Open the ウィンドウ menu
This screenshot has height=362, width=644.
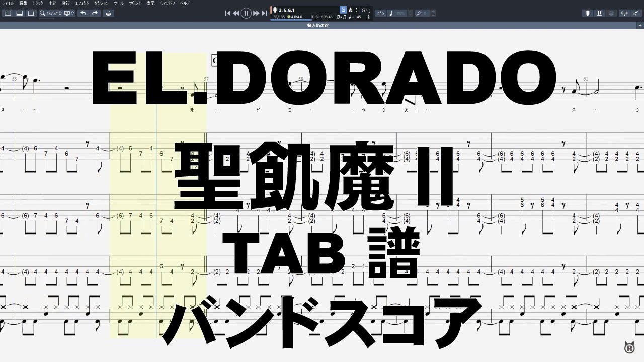(167, 3)
